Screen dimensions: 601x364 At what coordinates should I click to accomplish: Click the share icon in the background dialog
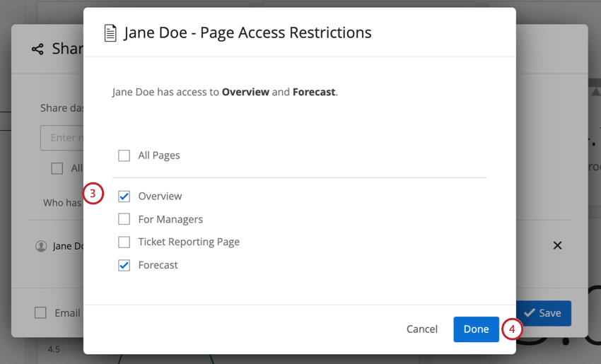(x=37, y=49)
